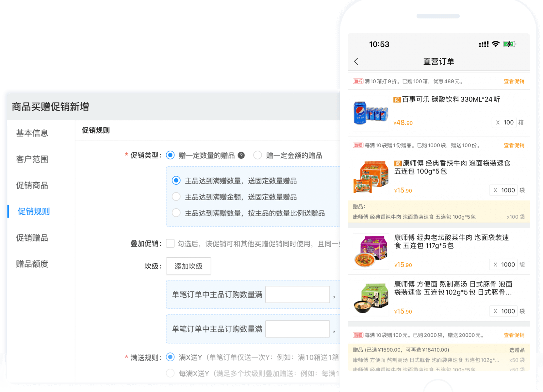Tap quantity 1000 for 老坛酸菜牛肉 noodles
The height and width of the screenshot is (392, 543).
[x=503, y=265]
